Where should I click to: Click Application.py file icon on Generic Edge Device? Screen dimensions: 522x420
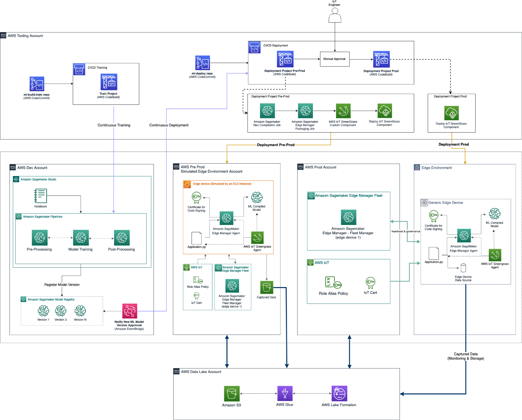point(434,253)
